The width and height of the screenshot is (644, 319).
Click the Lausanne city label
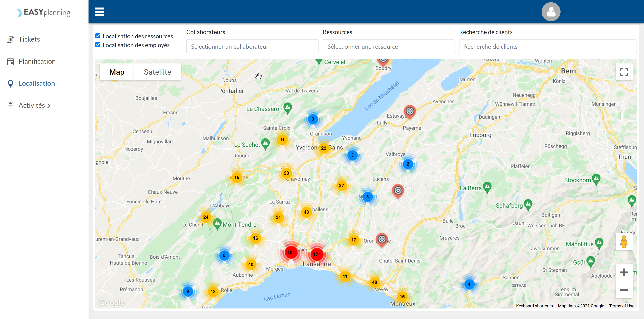[316, 264]
